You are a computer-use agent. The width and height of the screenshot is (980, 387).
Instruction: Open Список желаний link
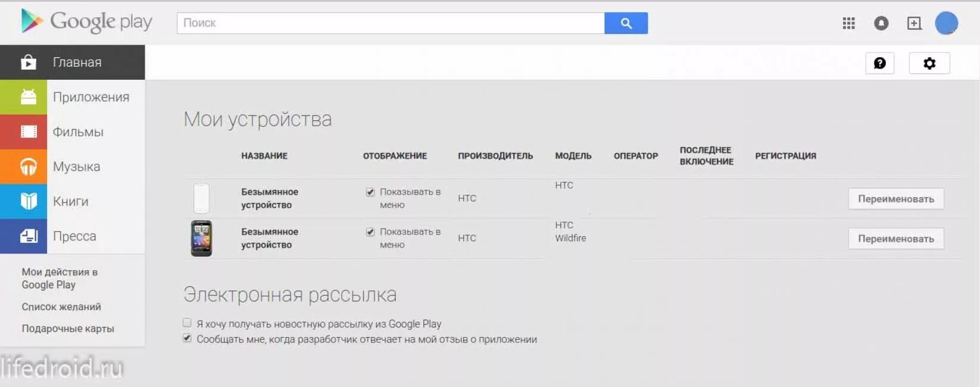point(61,307)
